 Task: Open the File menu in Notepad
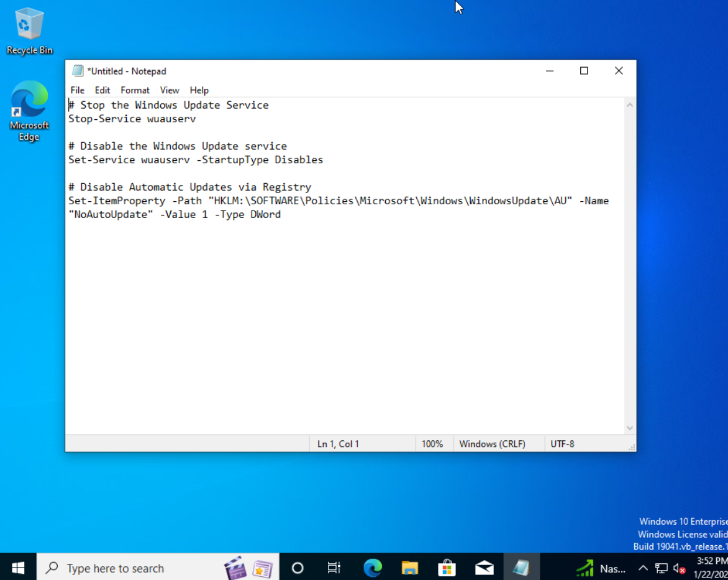tap(77, 90)
